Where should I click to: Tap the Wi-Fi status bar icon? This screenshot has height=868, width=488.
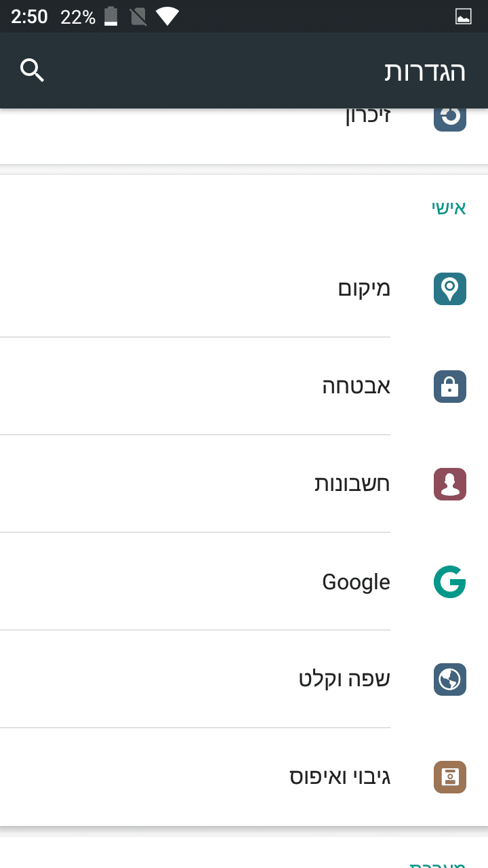(167, 17)
